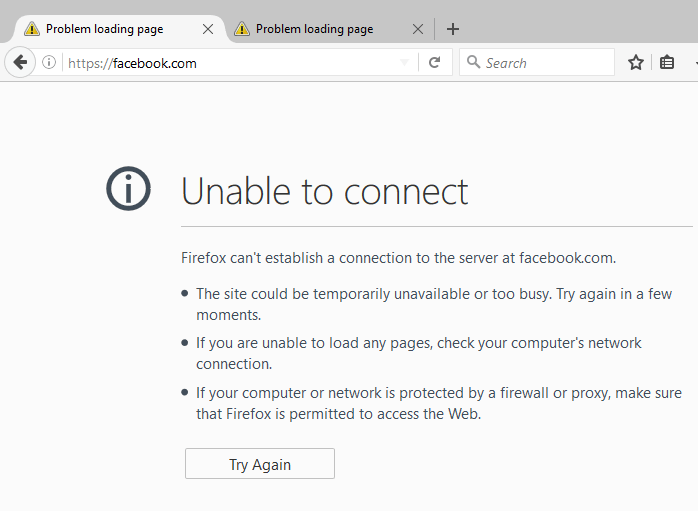The width and height of the screenshot is (698, 511).
Task: Focus the Search input box
Action: click(x=537, y=62)
